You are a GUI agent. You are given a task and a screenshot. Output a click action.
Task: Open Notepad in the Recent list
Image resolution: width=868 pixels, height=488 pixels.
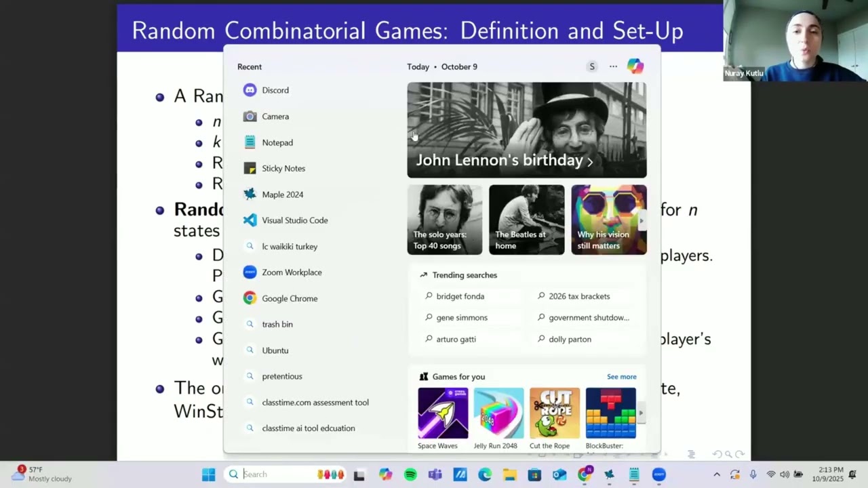[277, 142]
